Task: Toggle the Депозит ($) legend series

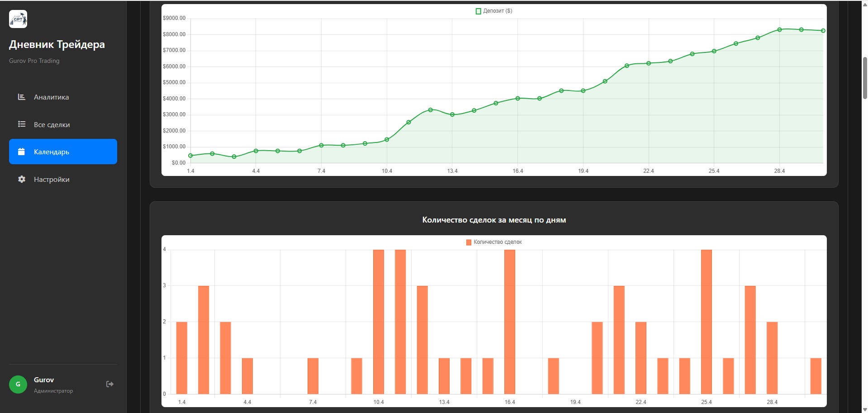Action: (x=497, y=11)
